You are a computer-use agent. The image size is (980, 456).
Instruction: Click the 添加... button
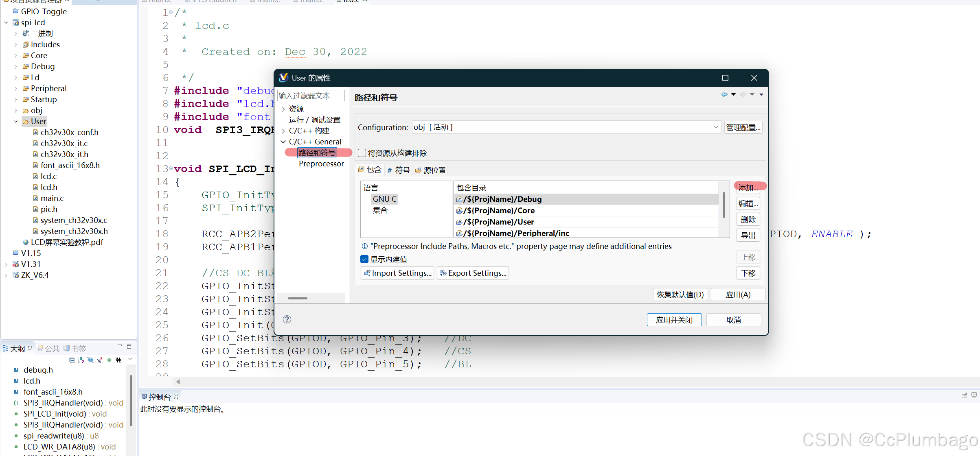pyautogui.click(x=748, y=188)
